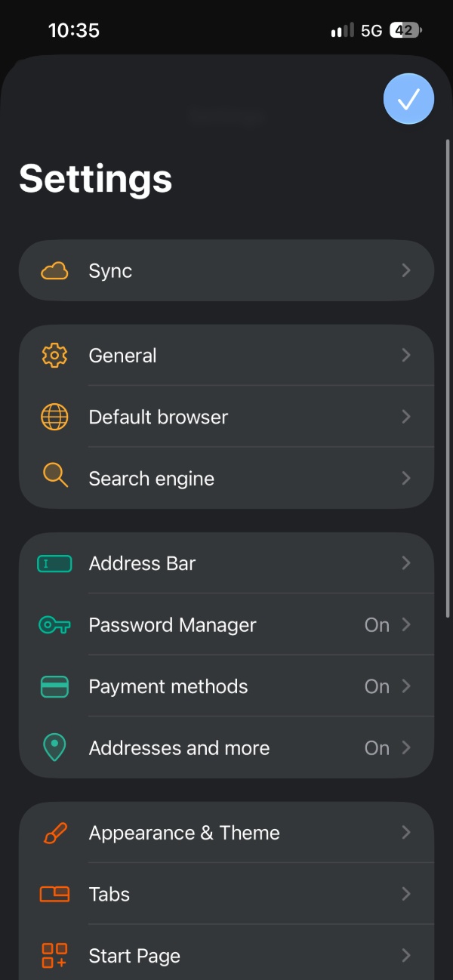Viewport: 453px width, 980px height.
Task: Click the vertical scrollbar indicator
Action: click(448, 378)
